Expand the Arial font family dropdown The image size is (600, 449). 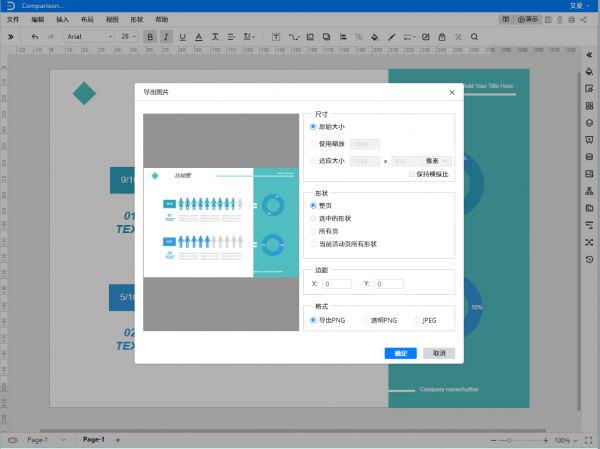tap(89, 37)
